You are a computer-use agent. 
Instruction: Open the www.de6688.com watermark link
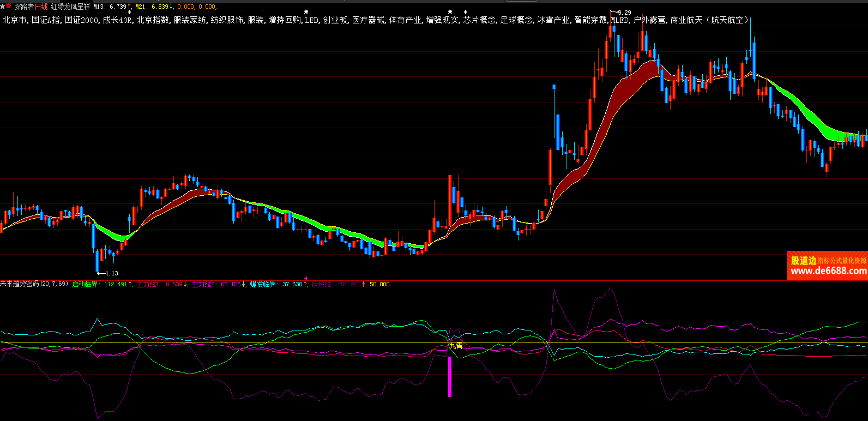(828, 272)
